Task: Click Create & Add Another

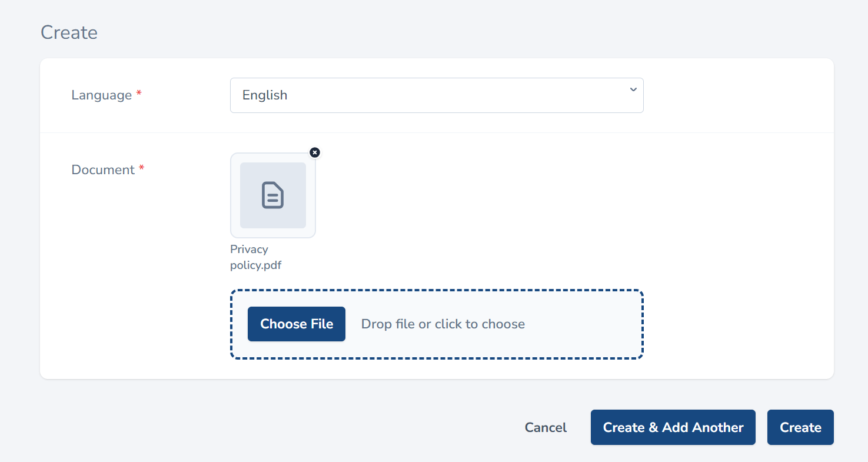Action: click(673, 428)
